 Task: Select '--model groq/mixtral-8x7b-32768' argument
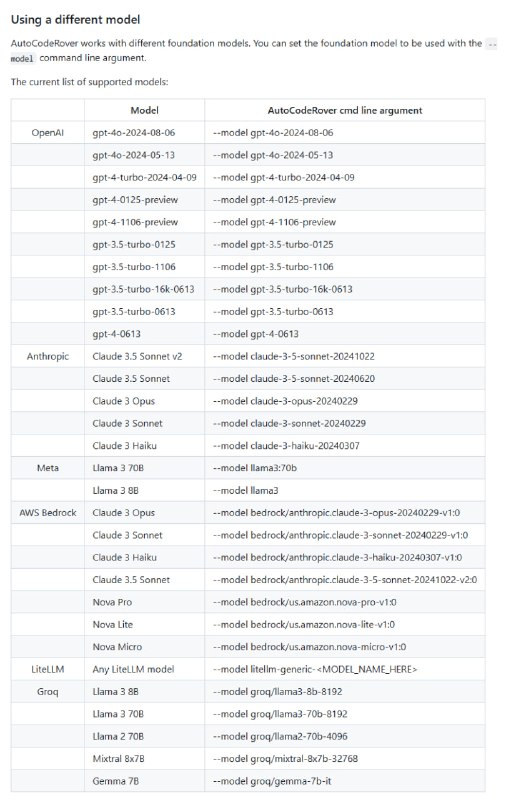(285, 759)
